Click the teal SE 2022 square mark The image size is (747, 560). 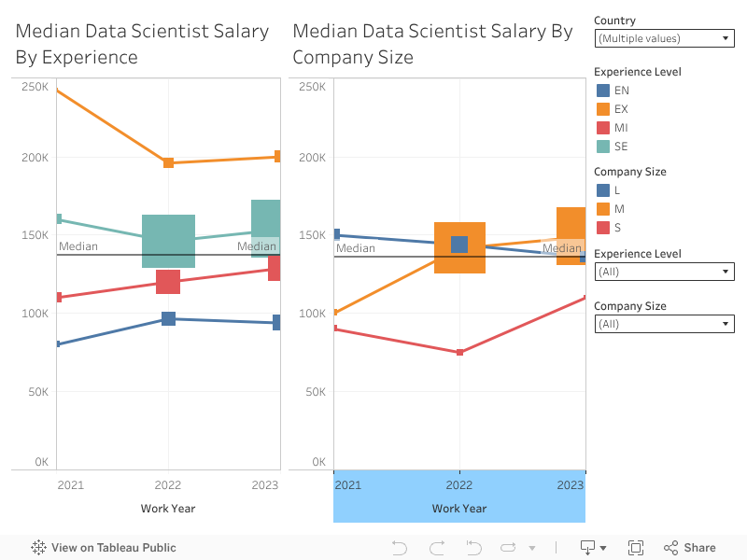point(168,241)
